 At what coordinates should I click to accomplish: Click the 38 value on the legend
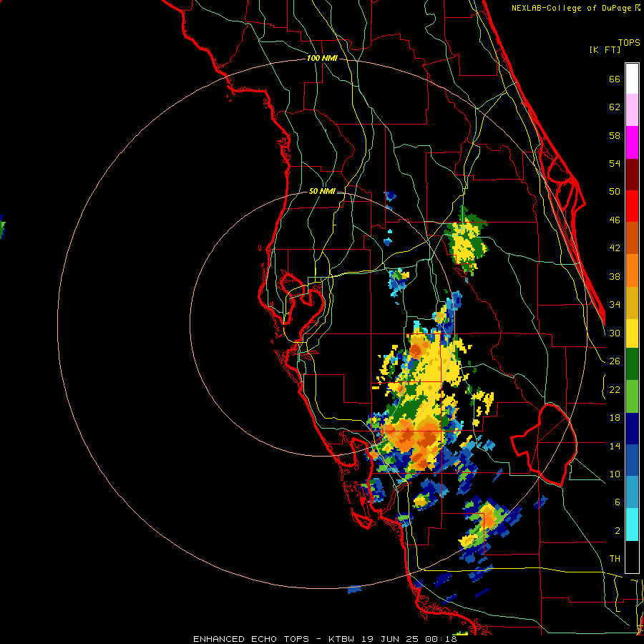pos(615,276)
